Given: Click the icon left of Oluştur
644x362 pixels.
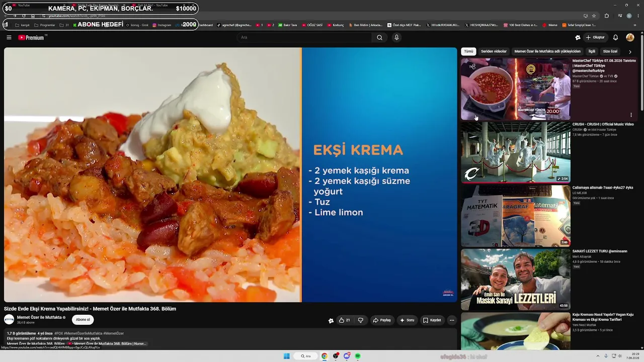Looking at the screenshot, I should [578, 37].
